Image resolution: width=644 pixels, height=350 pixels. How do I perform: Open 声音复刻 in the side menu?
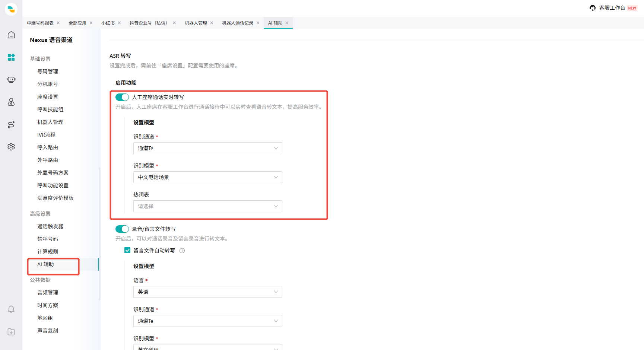[x=48, y=331]
